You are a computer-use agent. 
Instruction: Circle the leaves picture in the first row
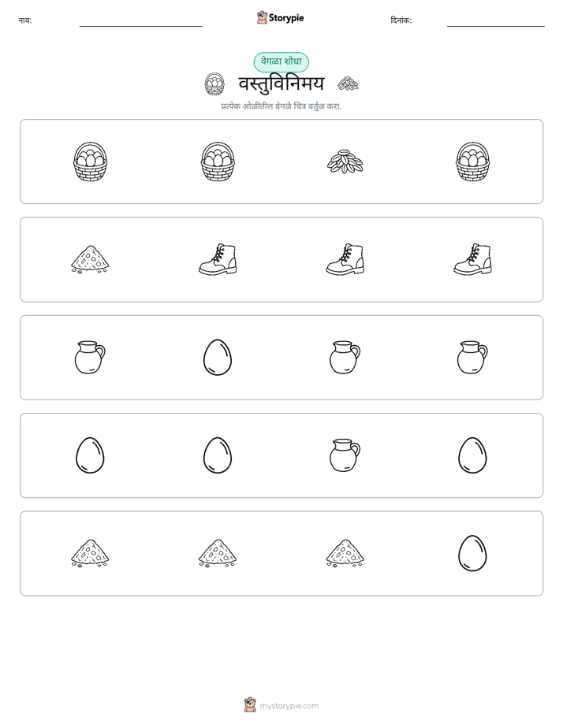pos(345,162)
